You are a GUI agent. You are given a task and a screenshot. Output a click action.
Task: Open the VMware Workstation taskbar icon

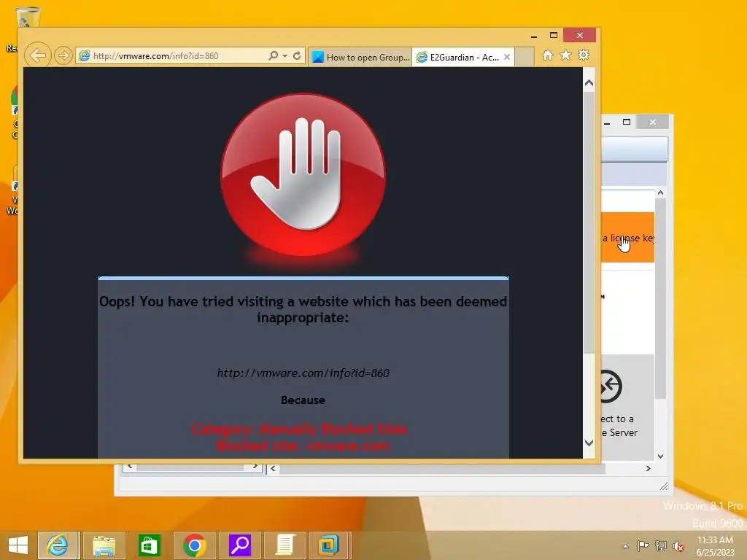(x=329, y=545)
